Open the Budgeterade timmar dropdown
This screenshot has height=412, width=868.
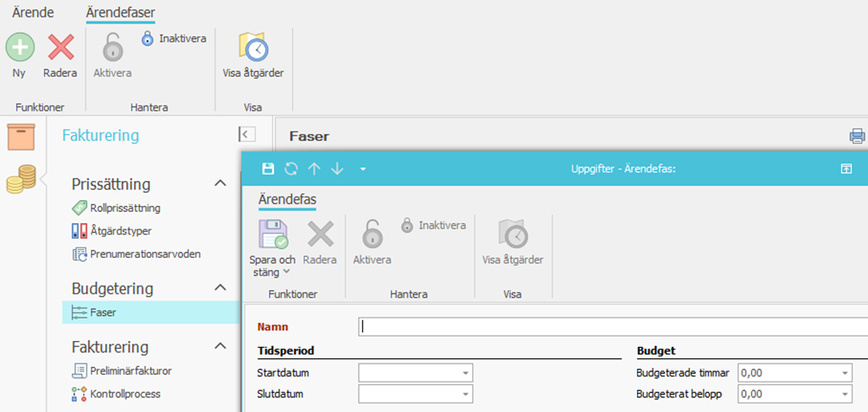844,373
